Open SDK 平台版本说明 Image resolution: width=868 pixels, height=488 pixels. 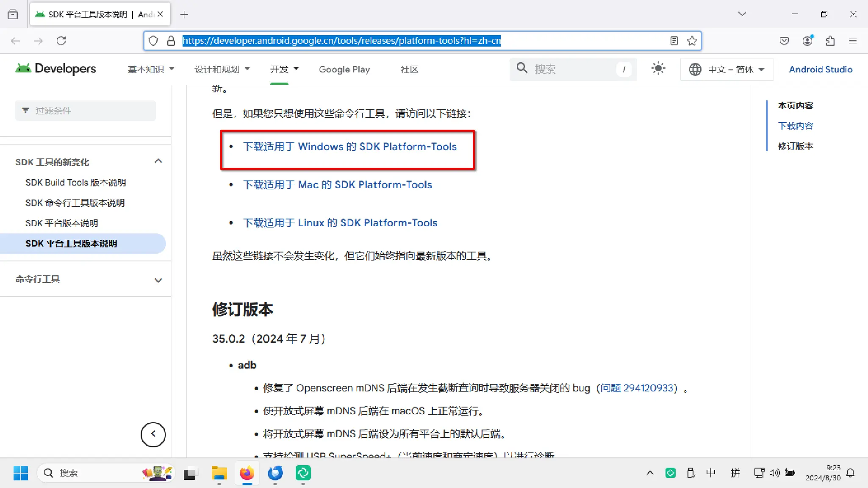click(62, 223)
